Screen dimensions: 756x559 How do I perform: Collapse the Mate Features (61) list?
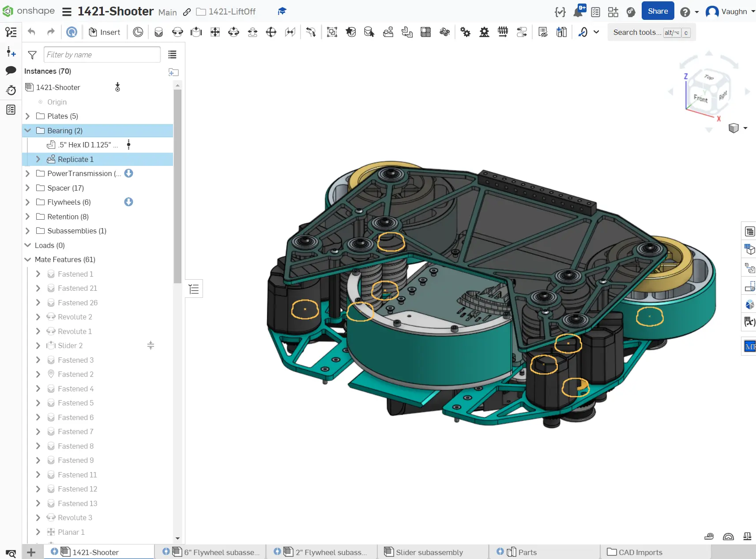[x=28, y=259]
